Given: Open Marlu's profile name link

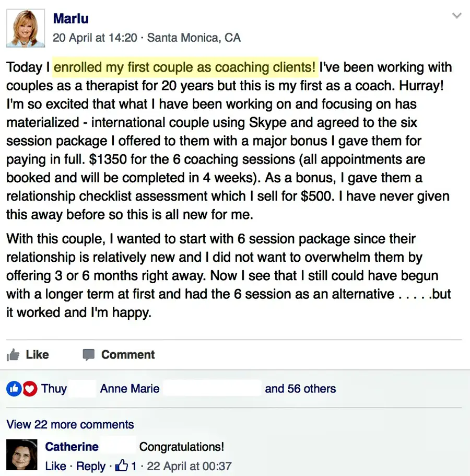Looking at the screenshot, I should pos(70,19).
